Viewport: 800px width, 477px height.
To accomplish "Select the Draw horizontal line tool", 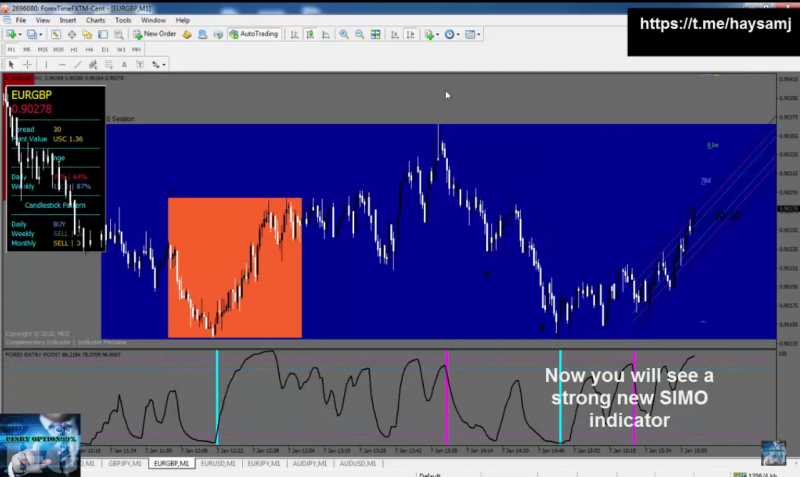I will (62, 64).
